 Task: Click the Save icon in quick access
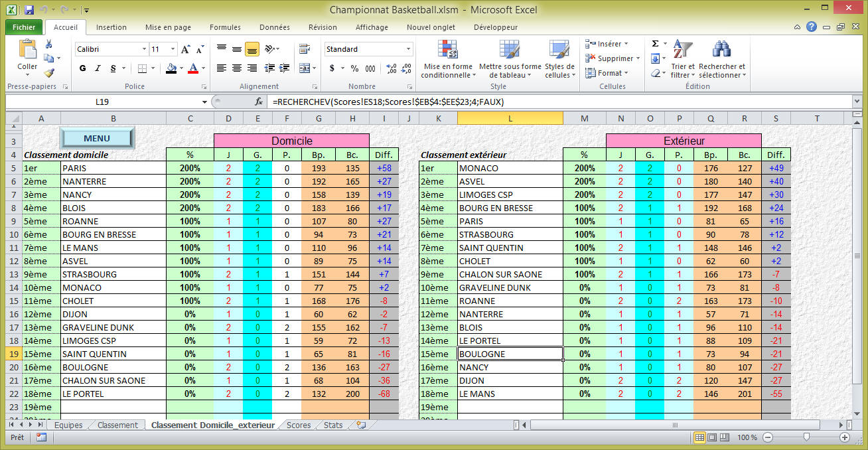pyautogui.click(x=29, y=9)
